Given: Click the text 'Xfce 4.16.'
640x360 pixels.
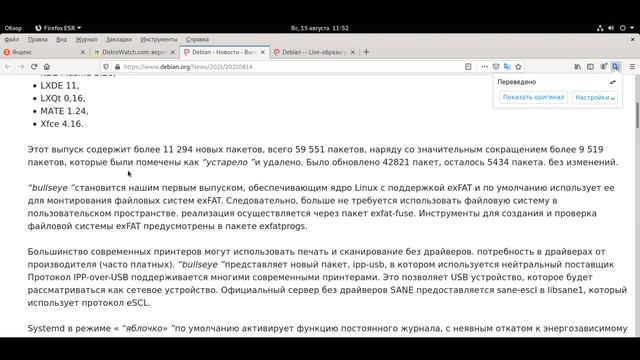Looking at the screenshot, I should click(62, 124).
